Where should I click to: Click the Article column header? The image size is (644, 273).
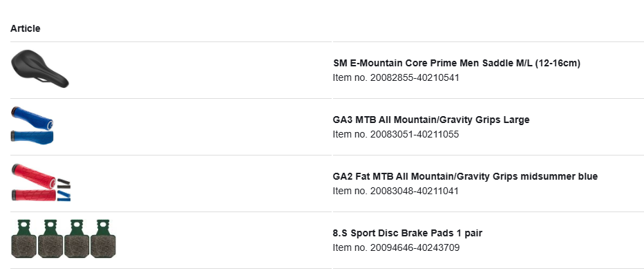pyautogui.click(x=26, y=29)
